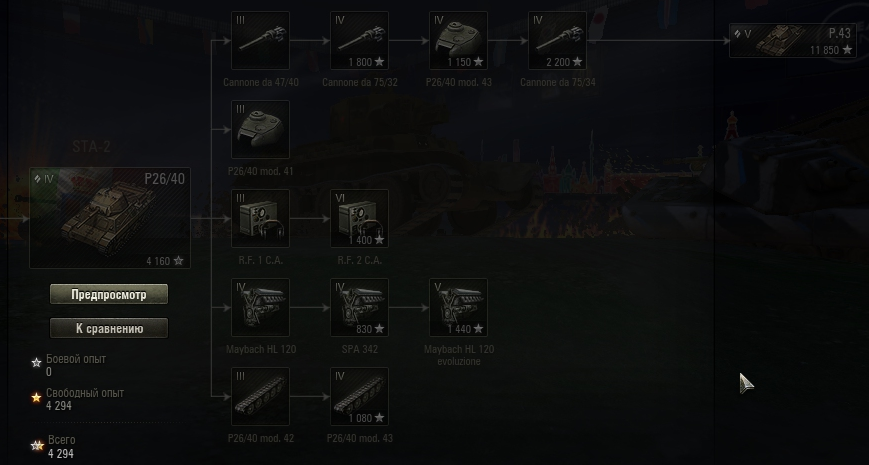The image size is (869, 465).
Task: Click the P26/40 tank vehicle card
Action: [x=110, y=218]
